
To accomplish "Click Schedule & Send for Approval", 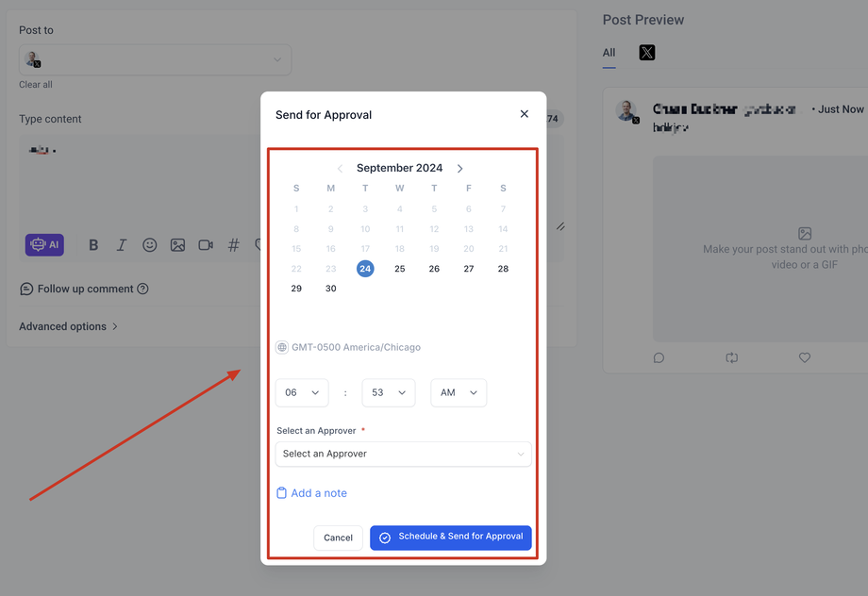I will tap(451, 538).
